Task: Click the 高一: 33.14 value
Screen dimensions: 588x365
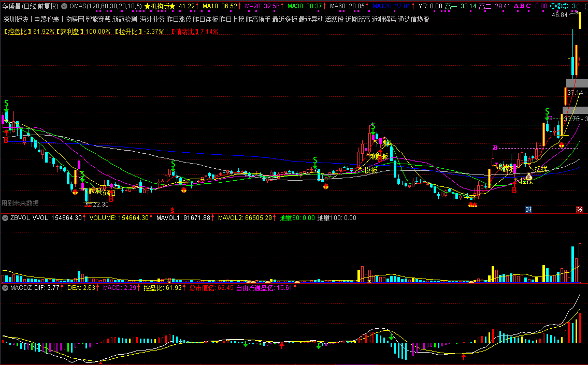Action: pos(460,6)
